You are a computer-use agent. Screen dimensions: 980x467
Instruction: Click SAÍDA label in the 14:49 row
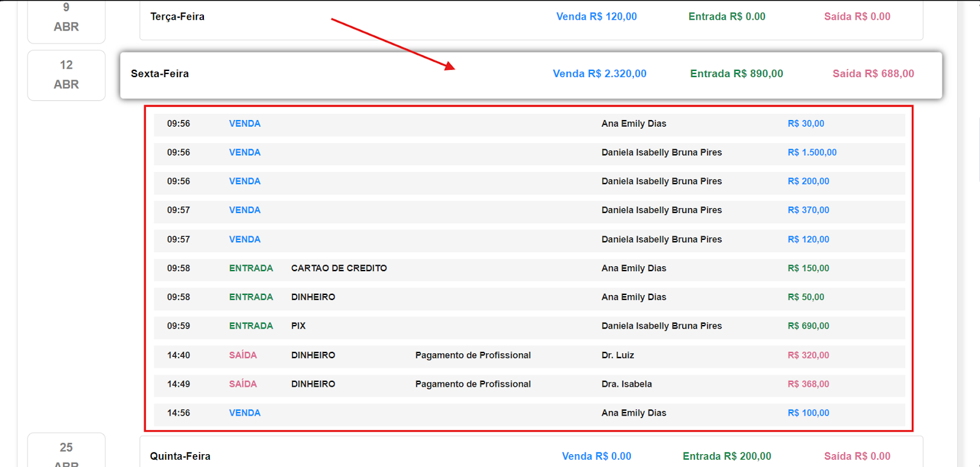(x=243, y=384)
